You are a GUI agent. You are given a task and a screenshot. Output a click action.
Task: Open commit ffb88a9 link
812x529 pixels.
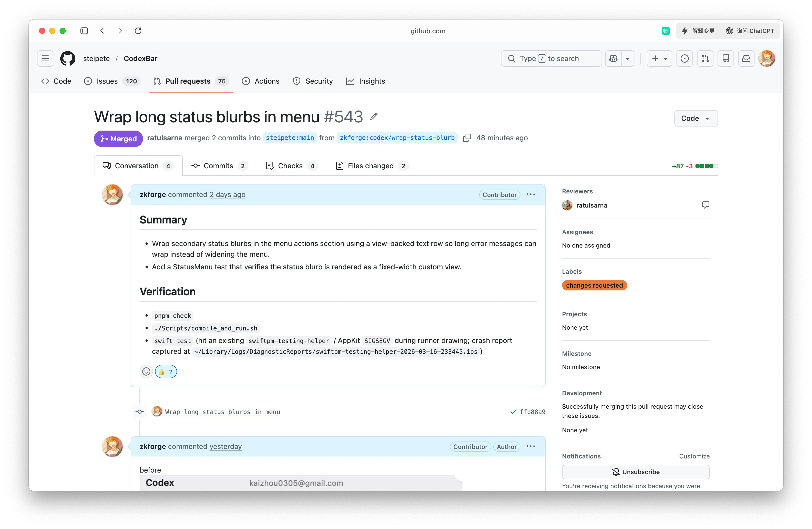tap(533, 412)
